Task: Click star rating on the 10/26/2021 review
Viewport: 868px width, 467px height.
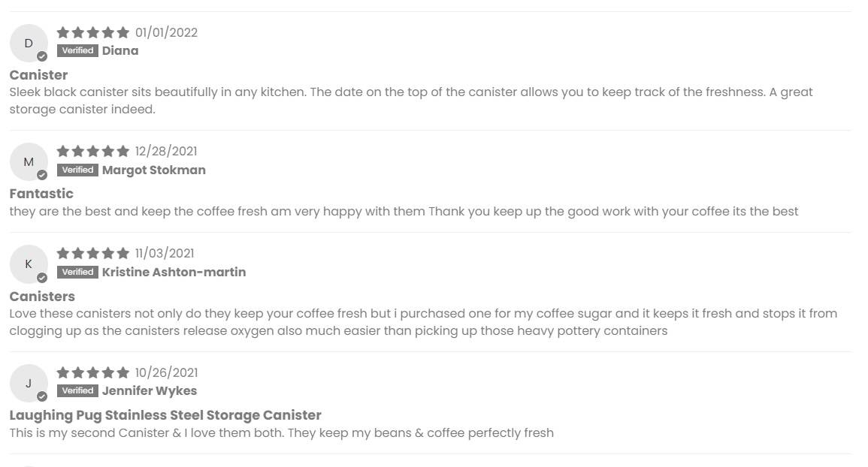Action: [x=93, y=372]
